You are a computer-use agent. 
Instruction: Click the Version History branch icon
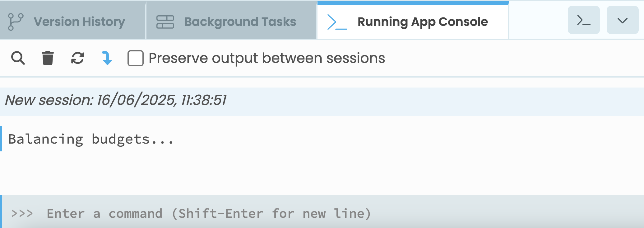click(16, 21)
